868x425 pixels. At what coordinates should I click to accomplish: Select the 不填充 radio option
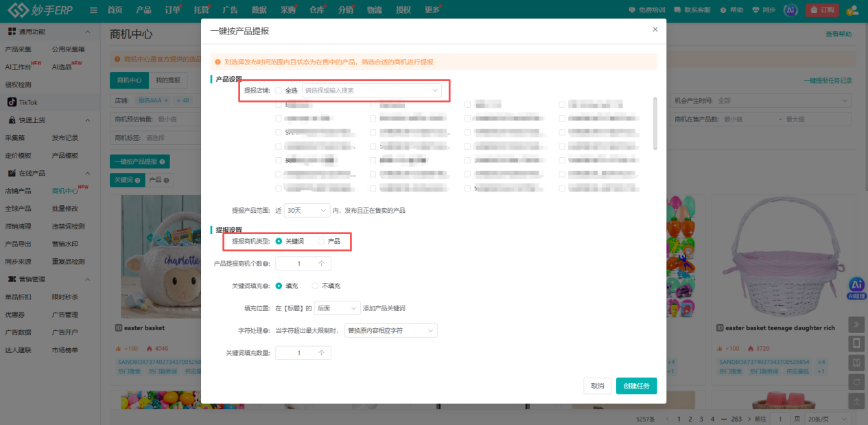coord(316,286)
